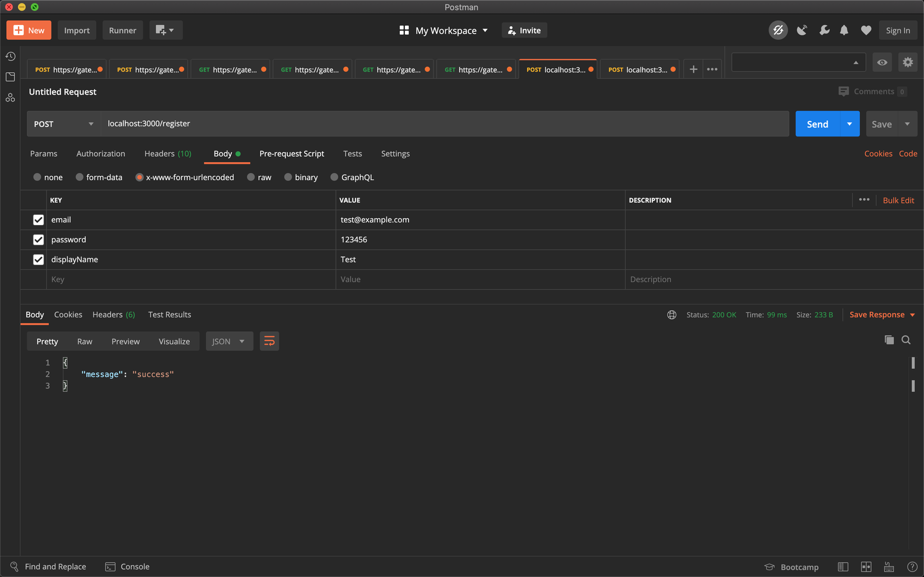
Task: Open environment quick look eye icon
Action: (882, 62)
